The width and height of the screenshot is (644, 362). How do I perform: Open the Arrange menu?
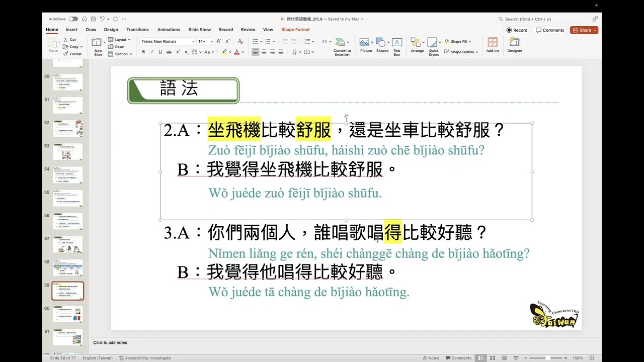point(417,45)
